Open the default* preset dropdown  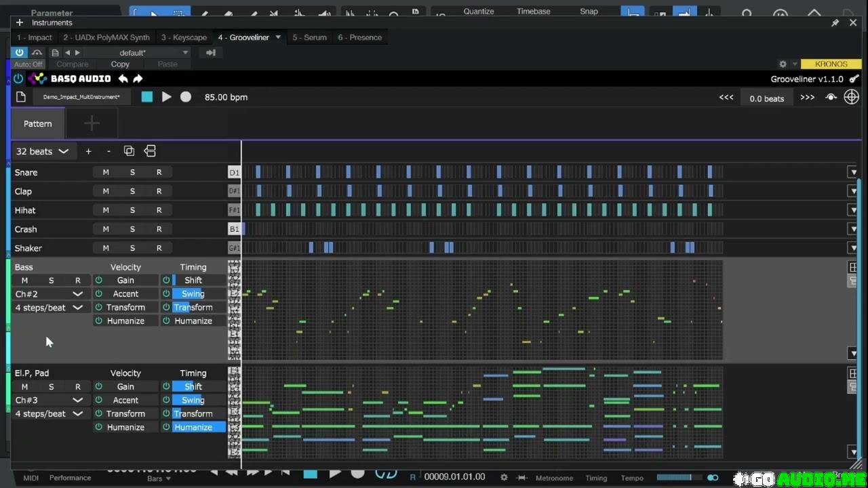click(x=138, y=52)
